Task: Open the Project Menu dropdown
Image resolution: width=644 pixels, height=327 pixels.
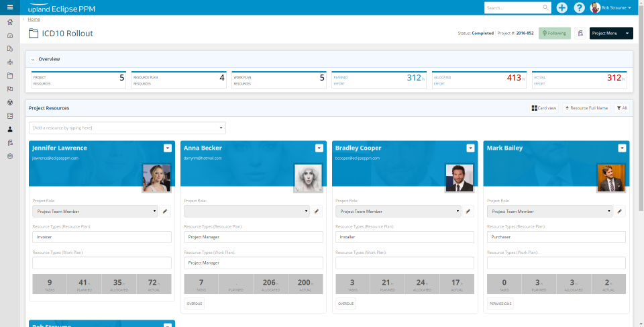Action: [611, 34]
